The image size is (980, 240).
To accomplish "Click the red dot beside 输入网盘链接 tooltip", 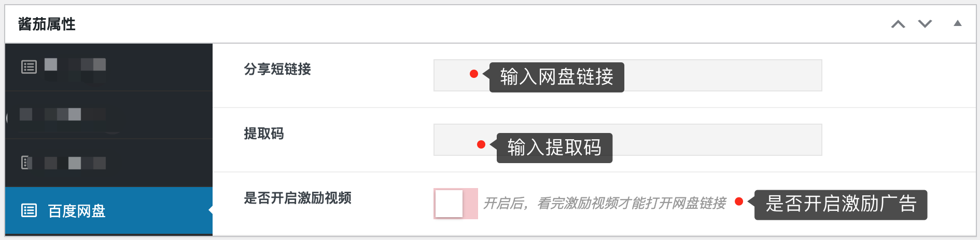I will [473, 74].
